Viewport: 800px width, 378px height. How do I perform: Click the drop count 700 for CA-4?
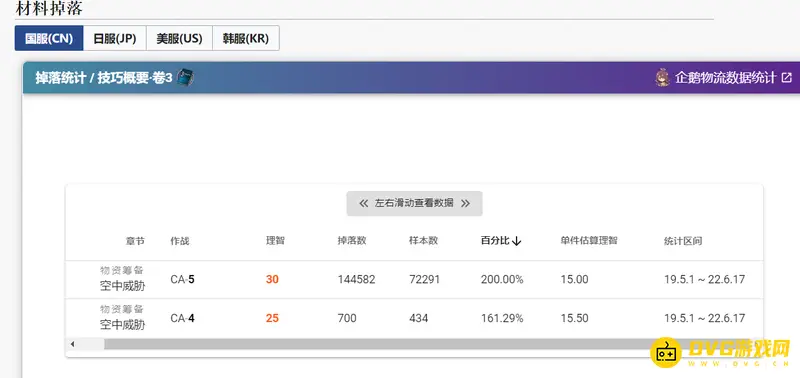coord(347,318)
